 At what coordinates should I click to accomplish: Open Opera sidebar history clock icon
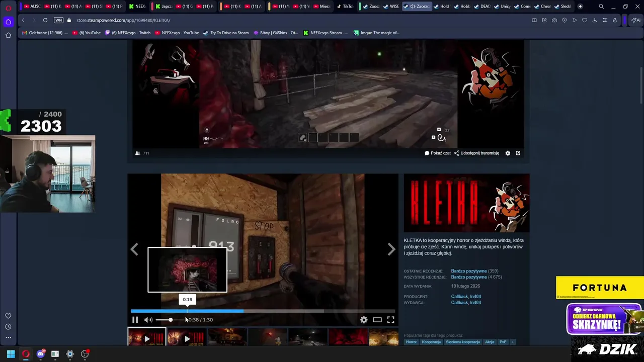click(8, 327)
